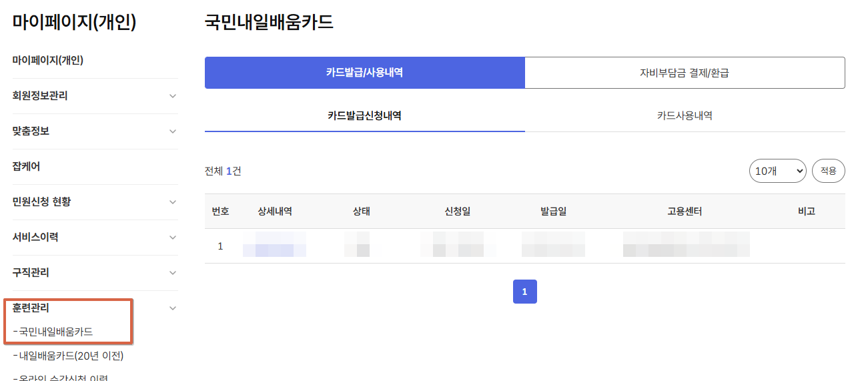Click the 상세내역 column header
Viewport: 868px width, 381px height.
tap(275, 212)
